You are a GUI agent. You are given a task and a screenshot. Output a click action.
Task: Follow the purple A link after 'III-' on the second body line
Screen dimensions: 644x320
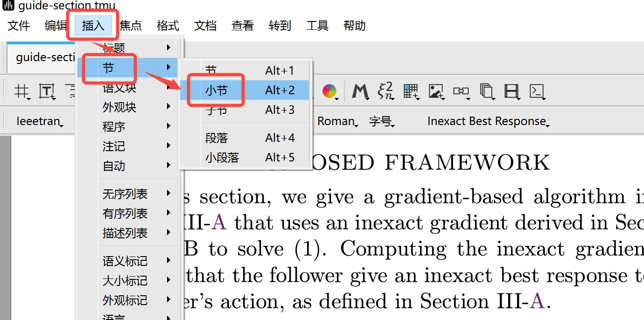(x=219, y=223)
